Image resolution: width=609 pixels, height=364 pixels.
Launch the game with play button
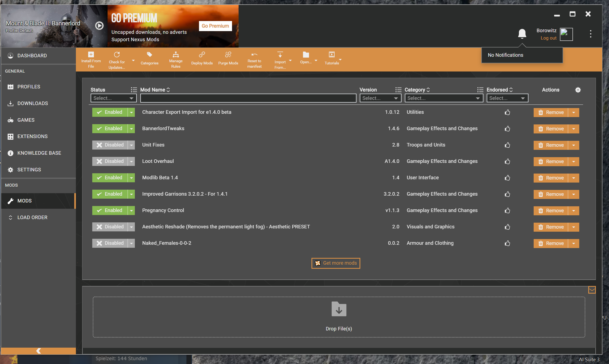pyautogui.click(x=99, y=26)
